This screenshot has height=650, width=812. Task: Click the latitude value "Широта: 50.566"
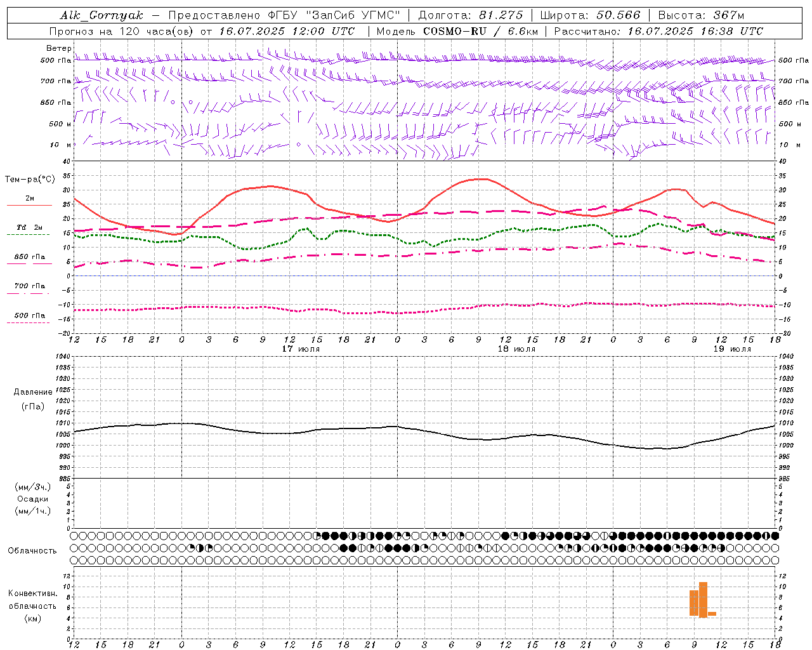pos(590,15)
